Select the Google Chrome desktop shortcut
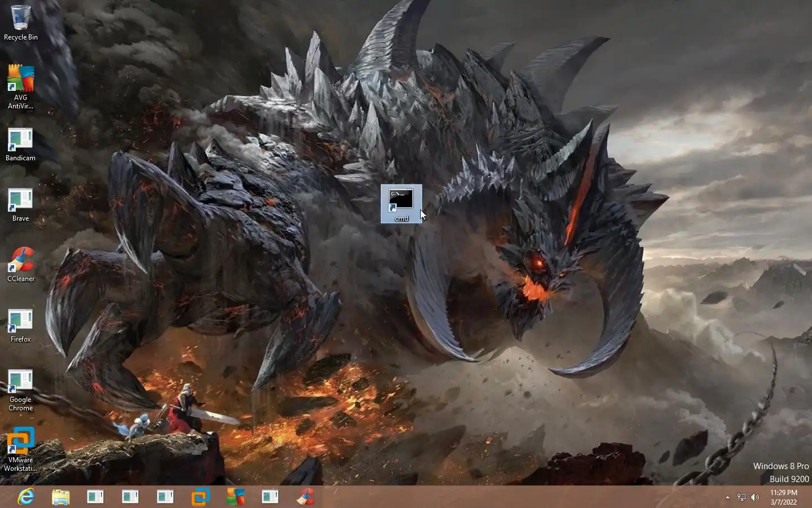The width and height of the screenshot is (812, 508). (20, 391)
